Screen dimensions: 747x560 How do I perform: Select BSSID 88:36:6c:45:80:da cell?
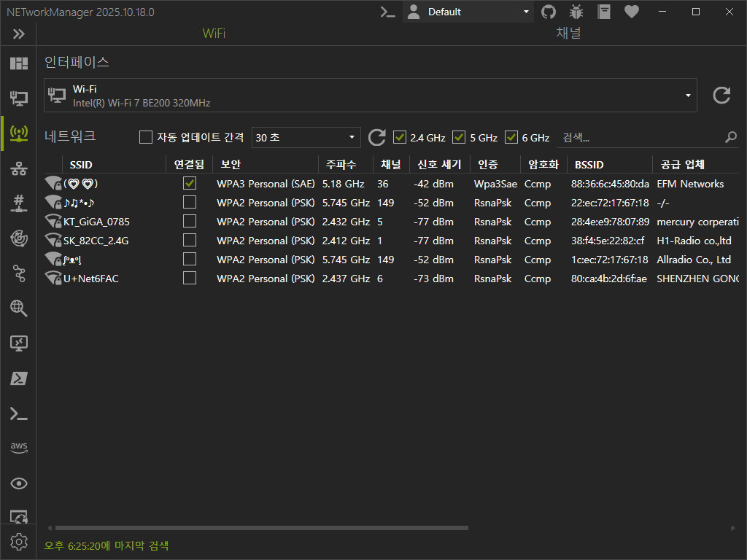[x=610, y=184]
